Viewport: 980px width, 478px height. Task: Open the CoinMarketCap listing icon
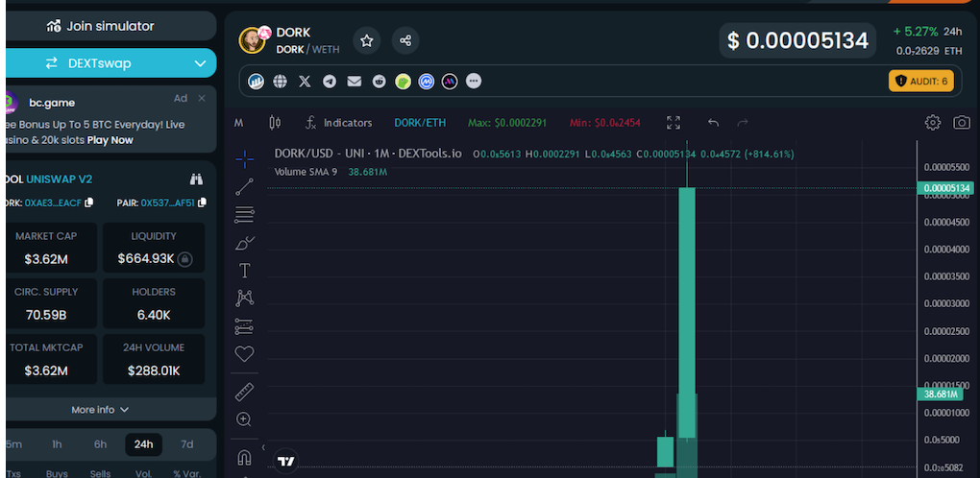(x=427, y=82)
